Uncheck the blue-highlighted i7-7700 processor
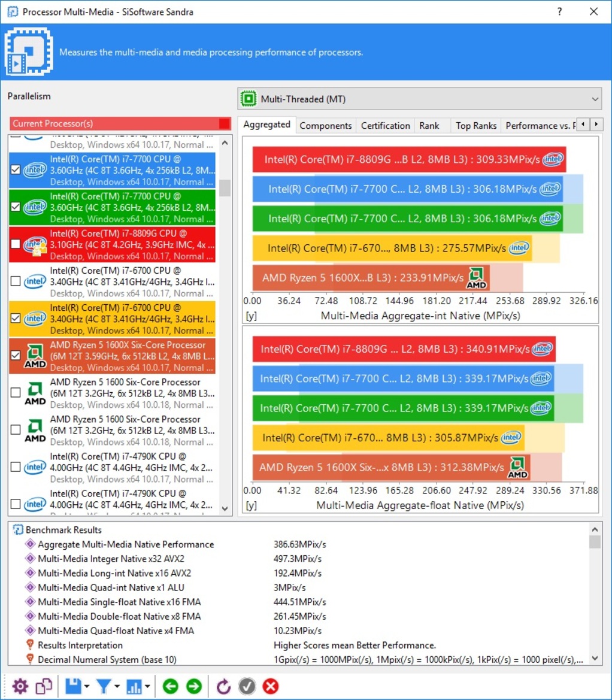The image size is (612, 700). tap(16, 169)
